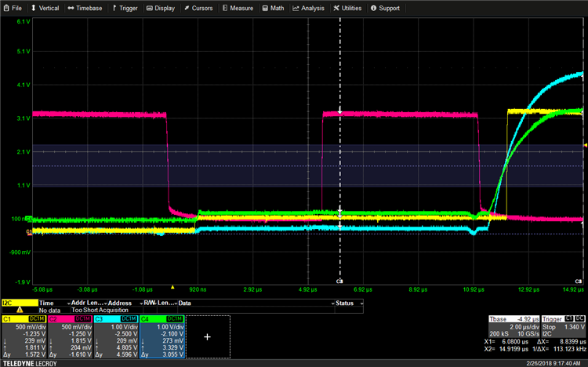Open the Utilities menu
Viewport: 588px width, 367px height.
(x=348, y=8)
